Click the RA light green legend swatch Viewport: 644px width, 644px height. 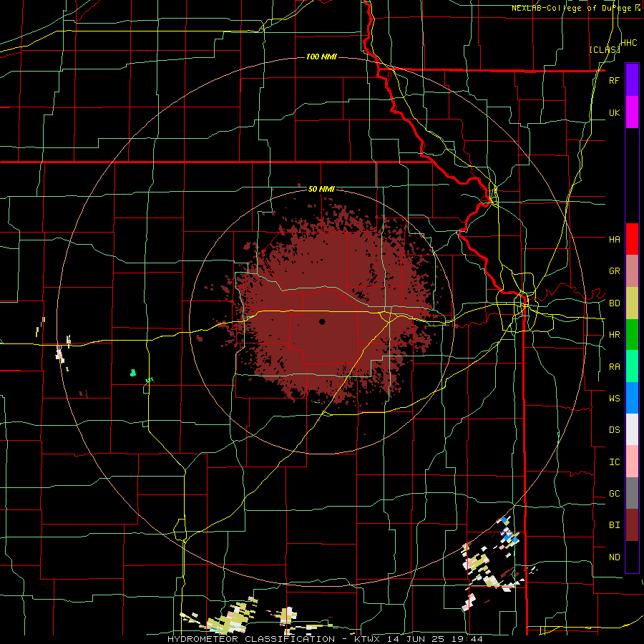pyautogui.click(x=632, y=366)
